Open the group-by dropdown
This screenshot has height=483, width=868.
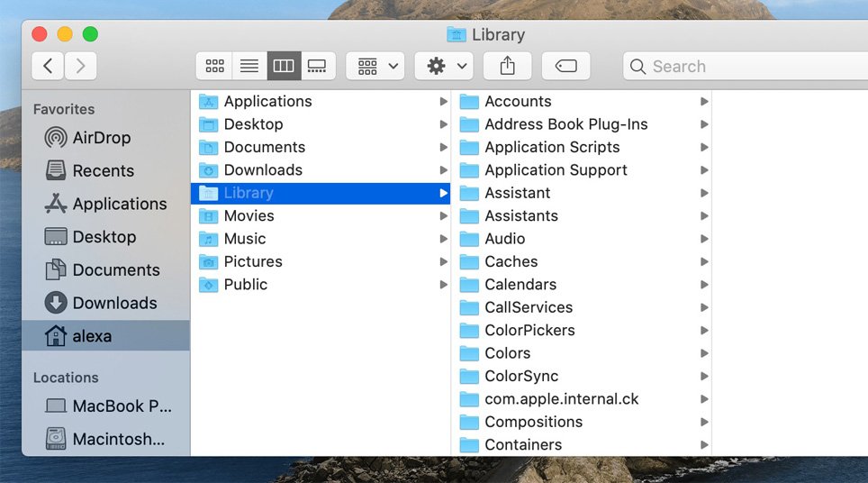(x=375, y=66)
